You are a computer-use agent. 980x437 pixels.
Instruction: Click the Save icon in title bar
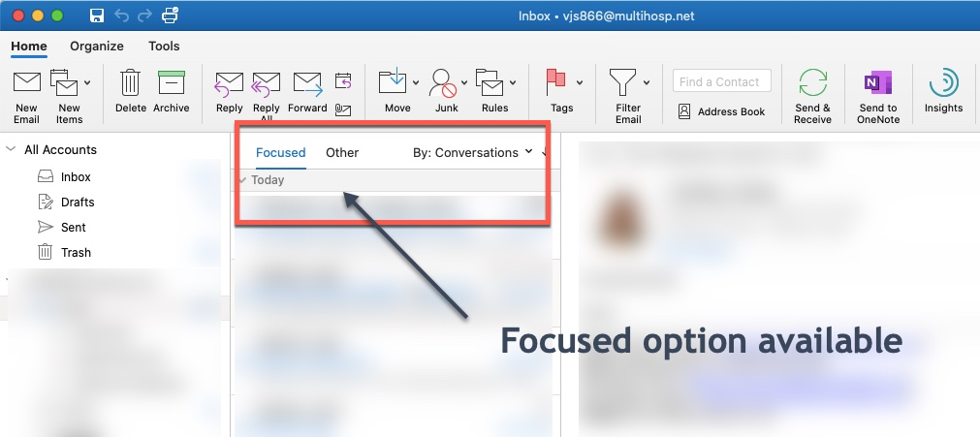pos(96,16)
